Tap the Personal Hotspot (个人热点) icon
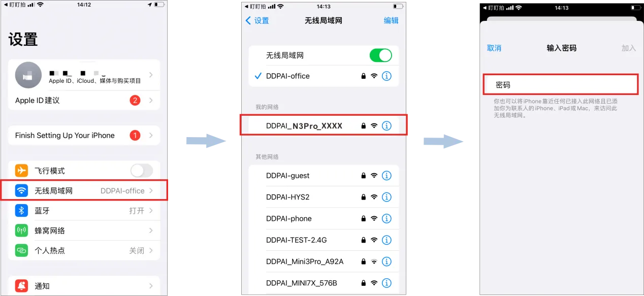Screen dimensions: 644x296 point(21,250)
